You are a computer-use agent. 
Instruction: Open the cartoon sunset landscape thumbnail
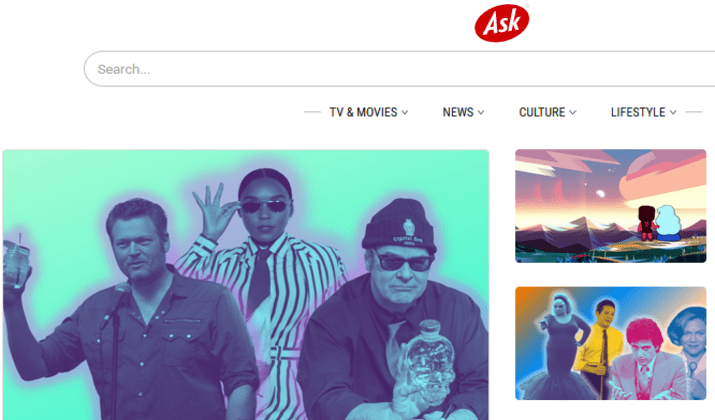[611, 206]
